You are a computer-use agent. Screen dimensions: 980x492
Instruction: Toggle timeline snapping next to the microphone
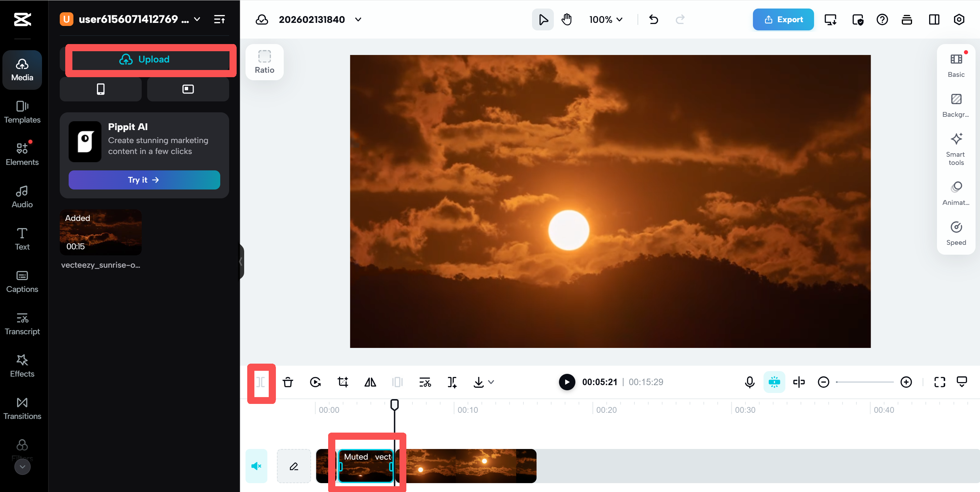774,382
